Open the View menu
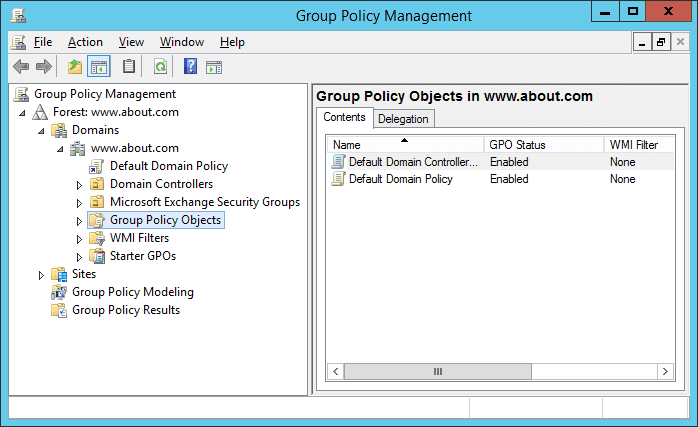The width and height of the screenshot is (698, 427). [131, 42]
